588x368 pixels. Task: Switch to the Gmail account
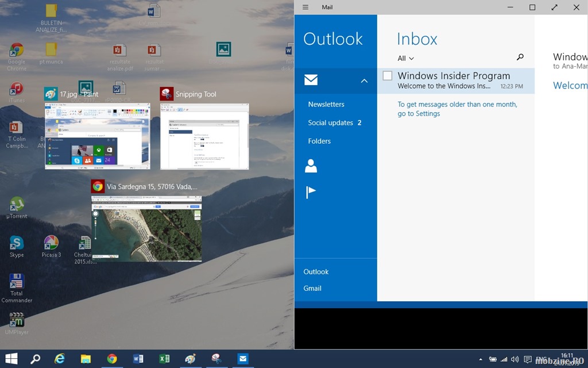click(x=312, y=289)
